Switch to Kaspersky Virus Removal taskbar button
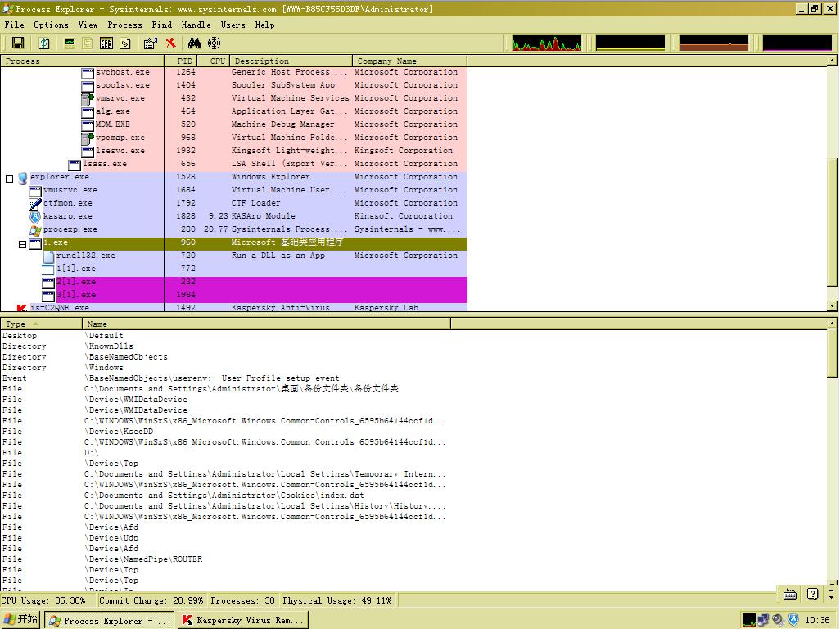840x629 pixels. (x=243, y=620)
